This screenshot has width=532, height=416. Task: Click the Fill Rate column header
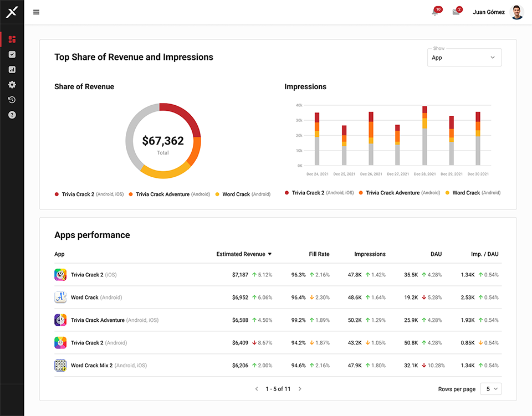coord(319,254)
